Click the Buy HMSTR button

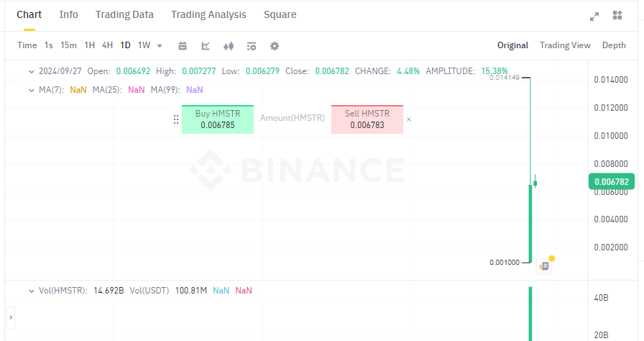click(218, 119)
